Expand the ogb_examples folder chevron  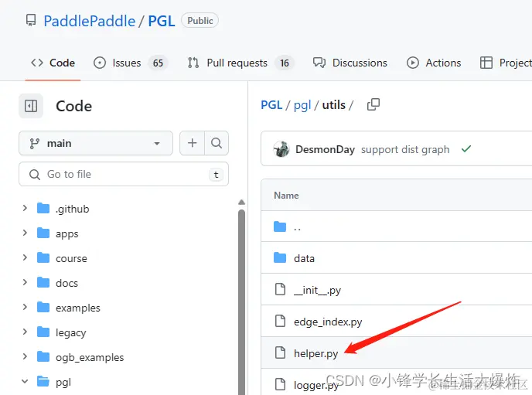click(x=25, y=356)
